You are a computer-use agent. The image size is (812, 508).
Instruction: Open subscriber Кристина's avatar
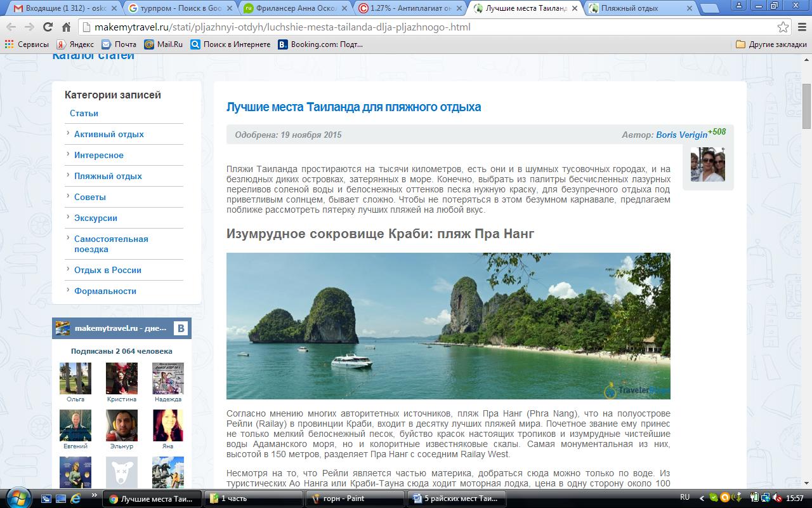(121, 378)
